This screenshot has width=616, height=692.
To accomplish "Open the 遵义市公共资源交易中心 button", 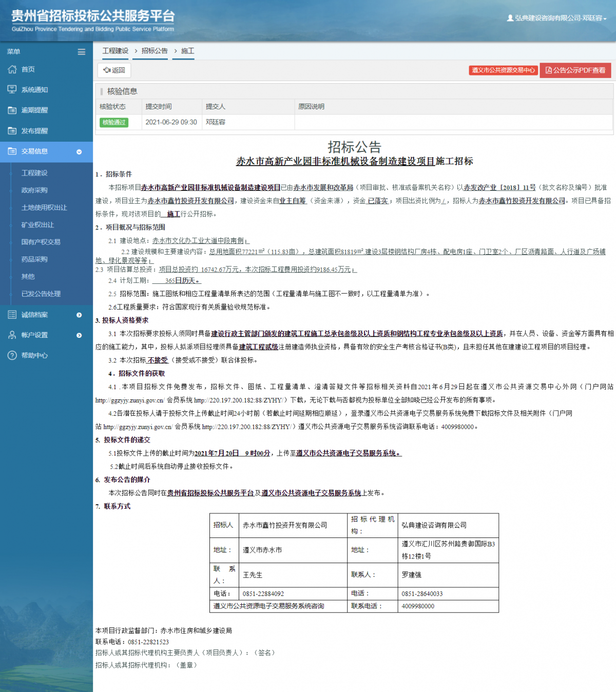I will (502, 70).
